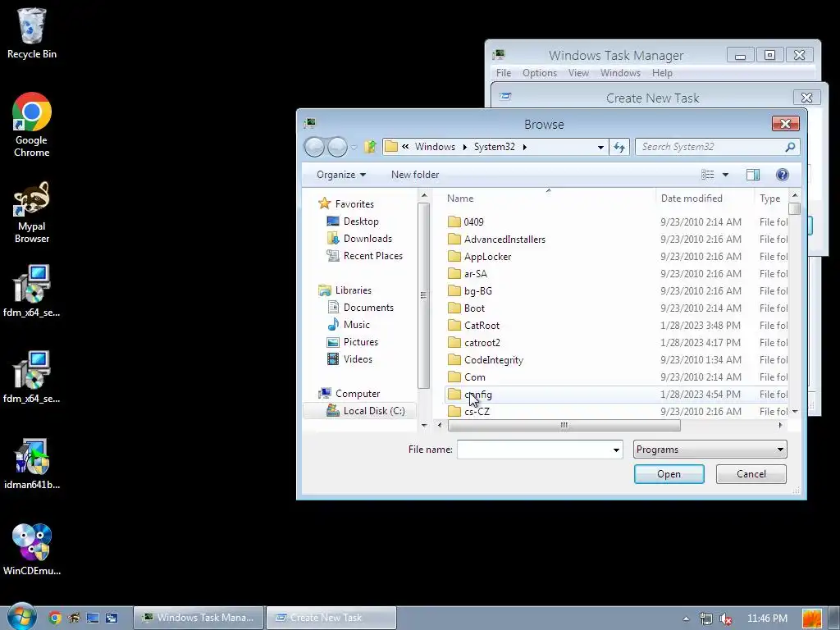Click the Start button on taskbar
The image size is (840, 630).
coord(21,617)
